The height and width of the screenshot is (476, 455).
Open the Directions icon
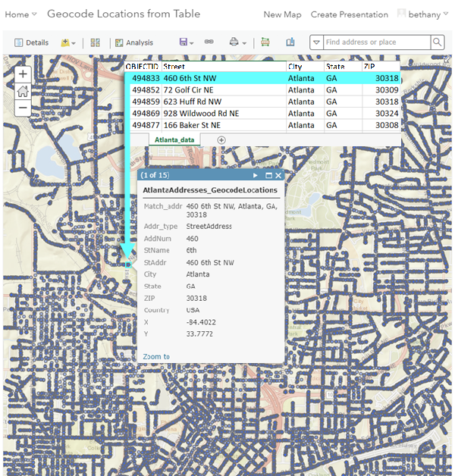[x=265, y=42]
